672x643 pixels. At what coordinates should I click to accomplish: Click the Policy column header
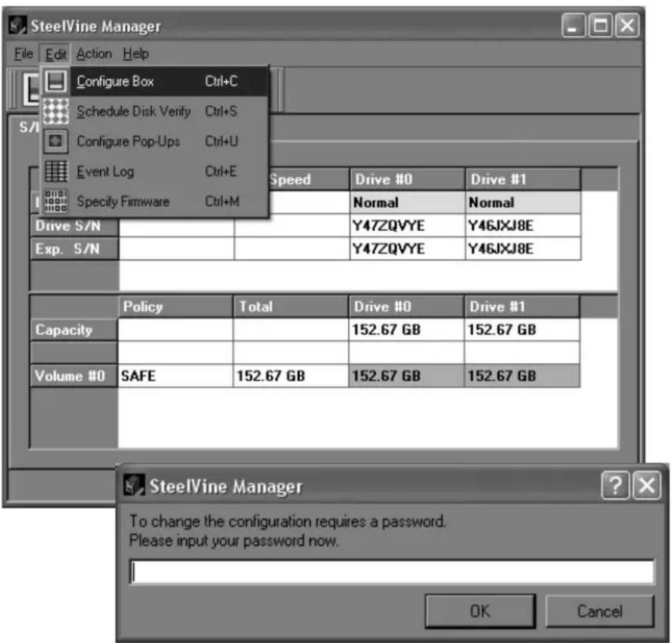coord(175,307)
